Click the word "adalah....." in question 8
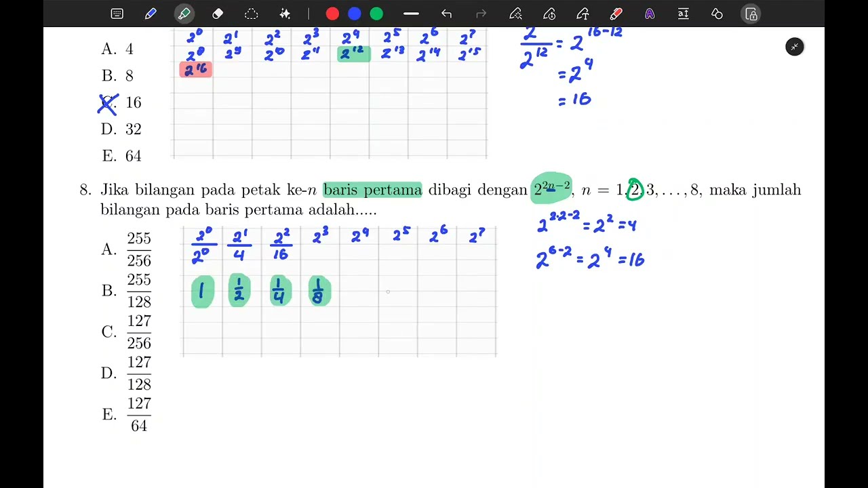Image resolution: width=868 pixels, height=488 pixels. (342, 209)
